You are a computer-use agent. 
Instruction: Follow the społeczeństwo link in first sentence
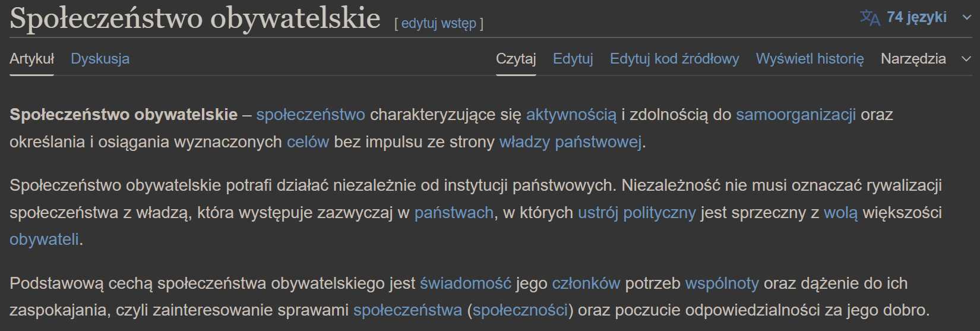[311, 115]
